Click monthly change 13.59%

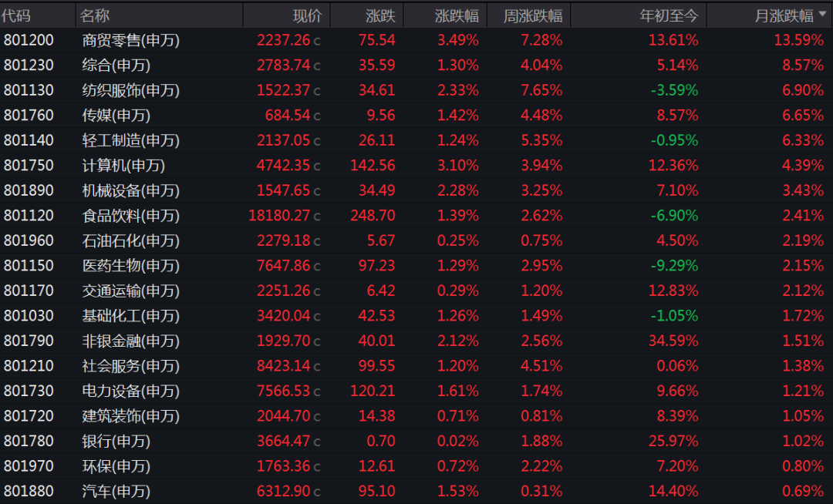point(799,40)
